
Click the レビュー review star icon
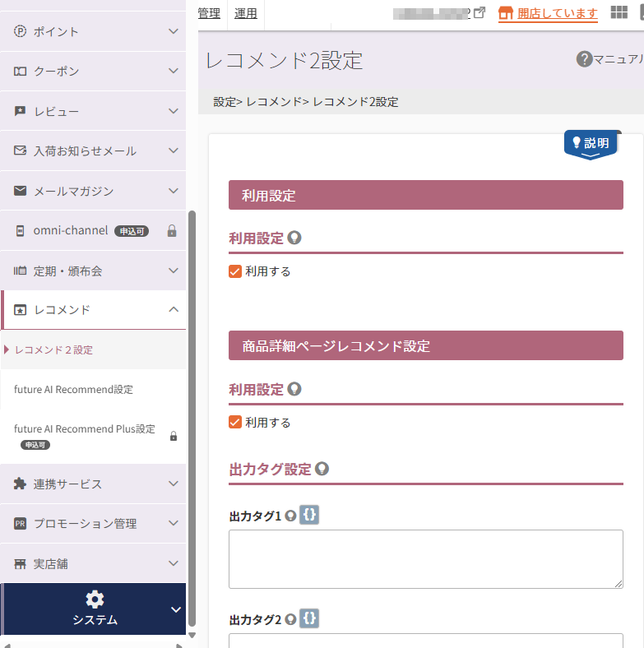click(x=20, y=111)
